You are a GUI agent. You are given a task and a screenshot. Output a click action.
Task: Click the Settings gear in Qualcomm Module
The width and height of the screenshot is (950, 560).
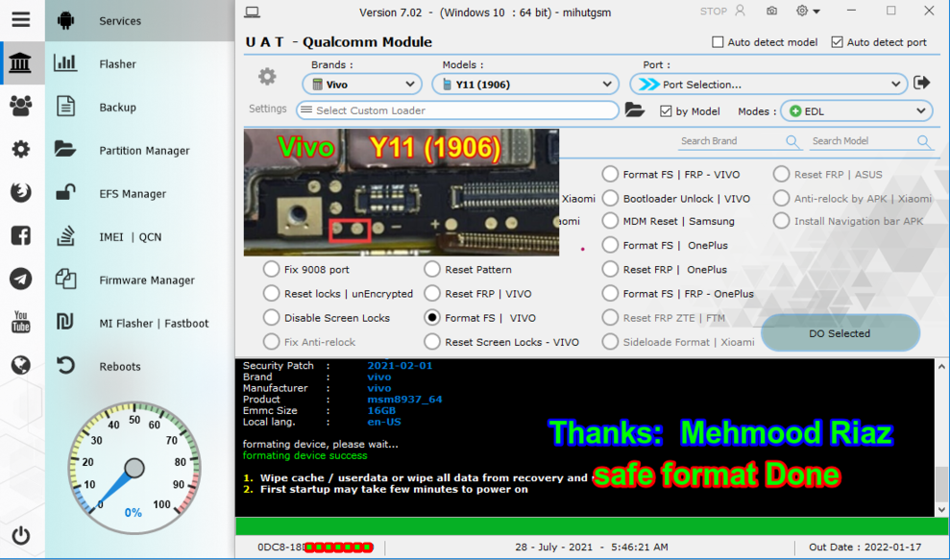pyautogui.click(x=267, y=77)
